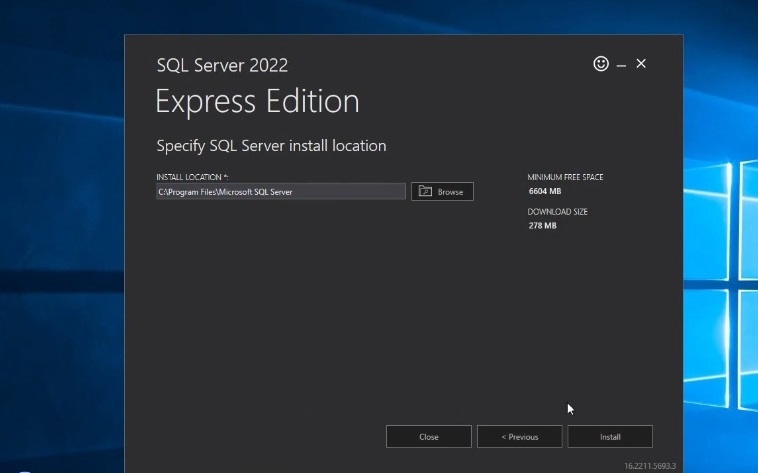
Task: Select the 278 MB download size value
Action: pyautogui.click(x=542, y=225)
